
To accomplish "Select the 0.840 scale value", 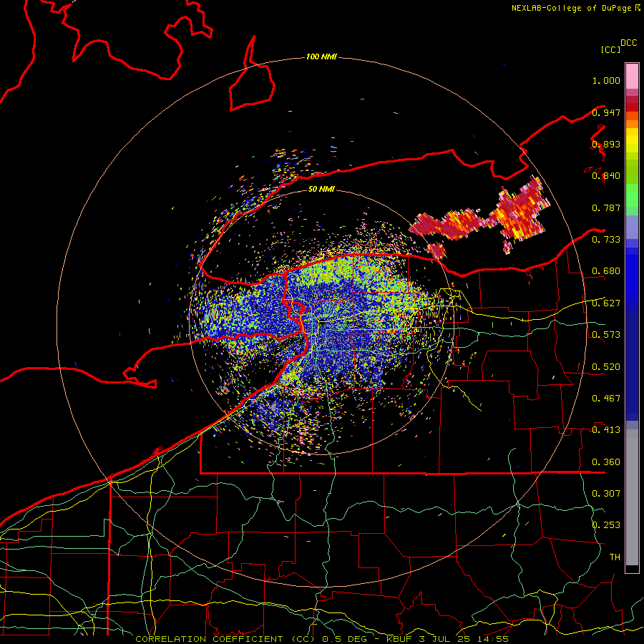I will pos(606,176).
